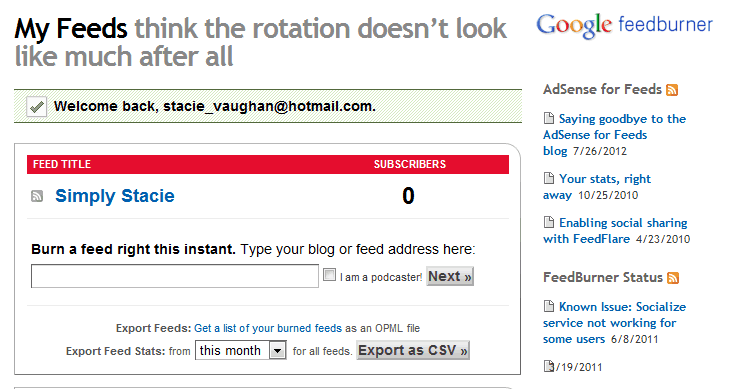This screenshot has height=389, width=729.
Task: Click the 4/23/2010 date text
Action: pos(663,239)
